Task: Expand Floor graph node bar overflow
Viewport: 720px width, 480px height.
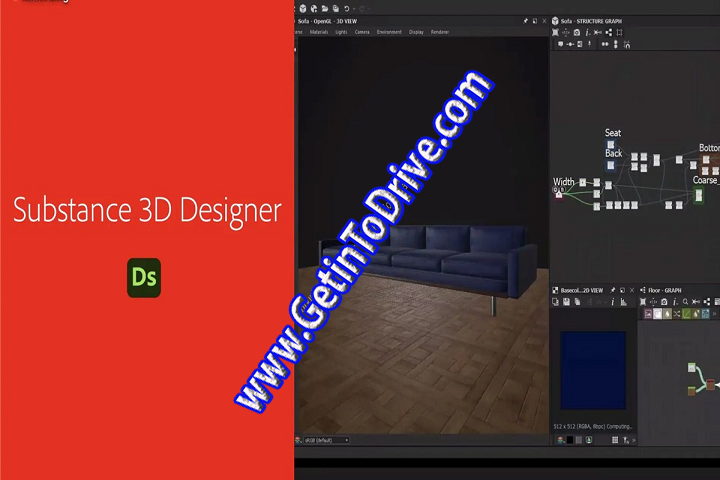Action: 714,314
